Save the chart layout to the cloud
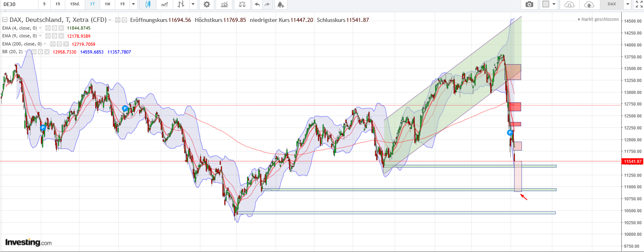The image size is (644, 252). point(589,4)
